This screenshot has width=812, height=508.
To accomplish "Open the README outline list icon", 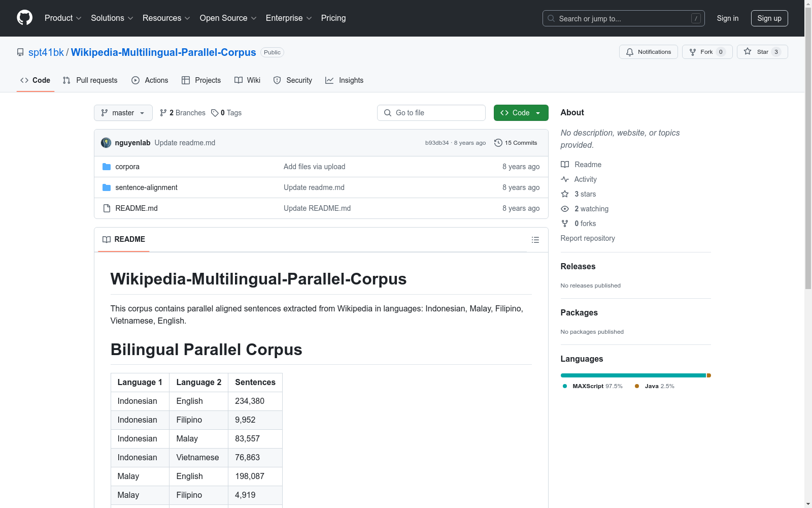I will point(535,240).
